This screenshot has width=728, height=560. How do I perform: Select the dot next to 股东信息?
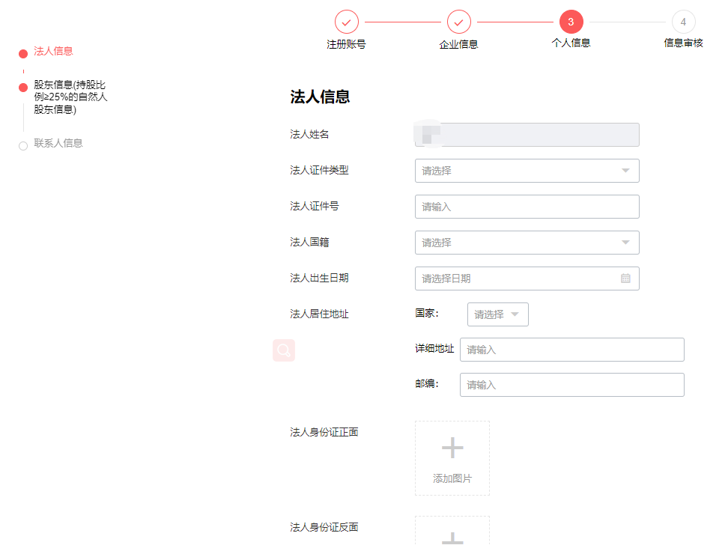tap(22, 87)
